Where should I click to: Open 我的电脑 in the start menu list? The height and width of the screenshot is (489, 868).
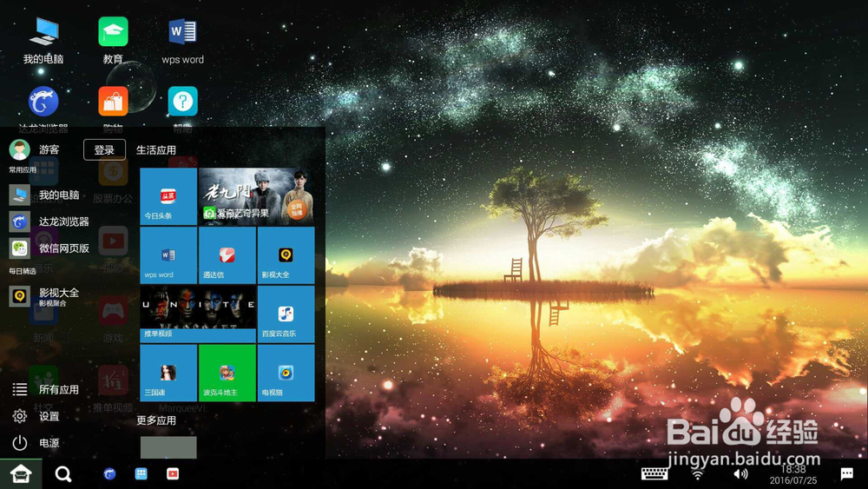[x=44, y=195]
